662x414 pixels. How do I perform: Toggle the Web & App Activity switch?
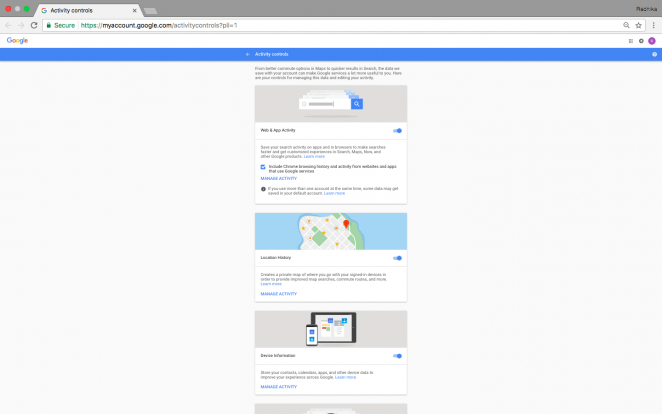click(x=397, y=131)
